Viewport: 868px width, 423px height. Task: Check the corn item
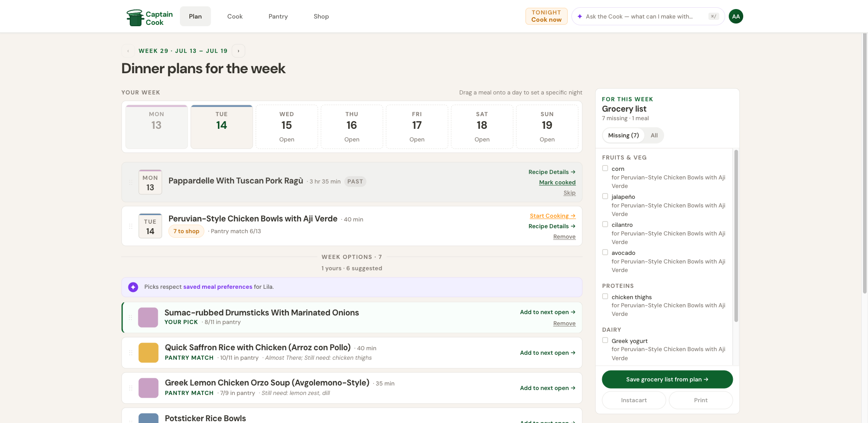(605, 168)
